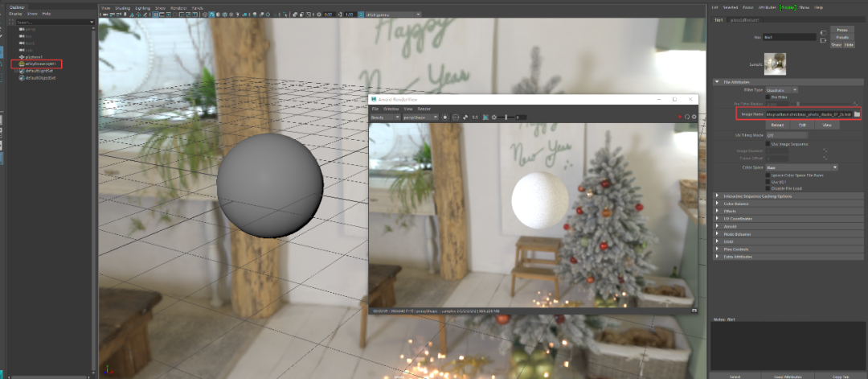The image size is (868, 379).
Task: Click the aiSkyDomeLight1 light icon in Outliner
Action: 22,64
